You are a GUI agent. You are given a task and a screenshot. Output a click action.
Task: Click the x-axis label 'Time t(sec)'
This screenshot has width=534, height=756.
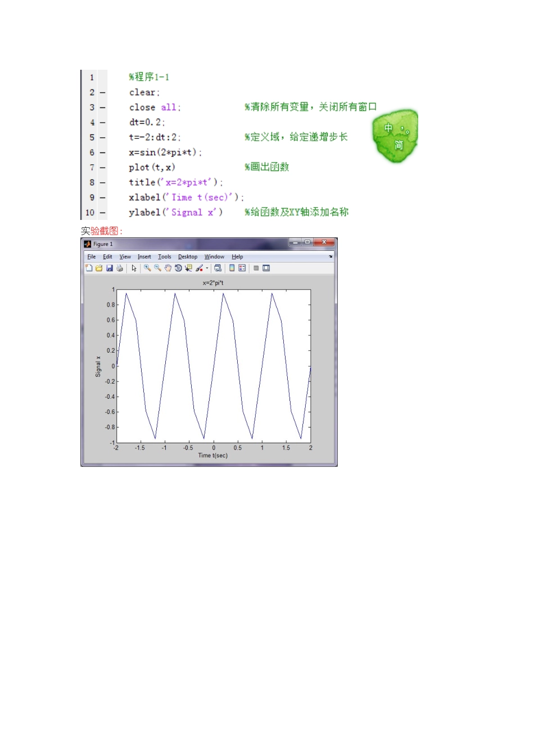pyautogui.click(x=213, y=456)
